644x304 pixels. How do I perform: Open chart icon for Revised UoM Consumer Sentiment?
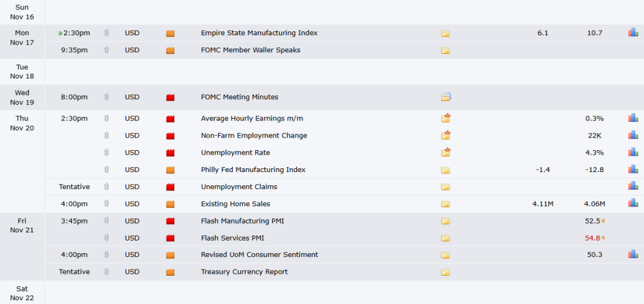point(633,254)
